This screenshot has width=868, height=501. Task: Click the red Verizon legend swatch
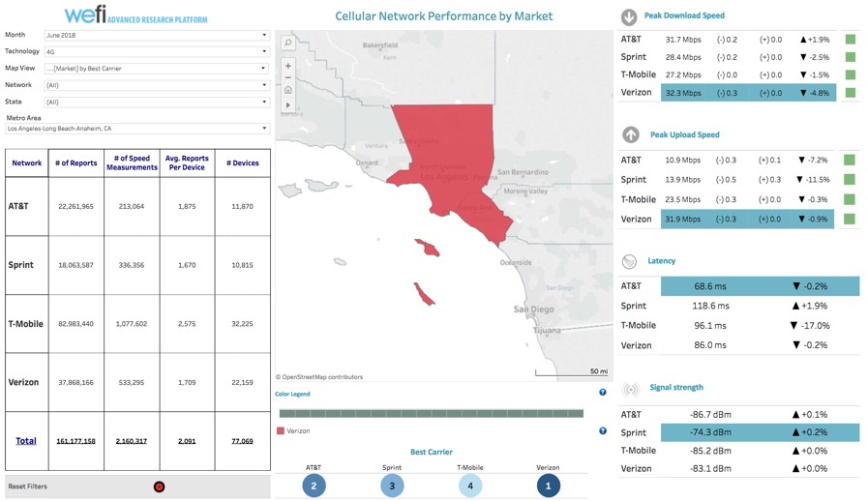coord(280,430)
